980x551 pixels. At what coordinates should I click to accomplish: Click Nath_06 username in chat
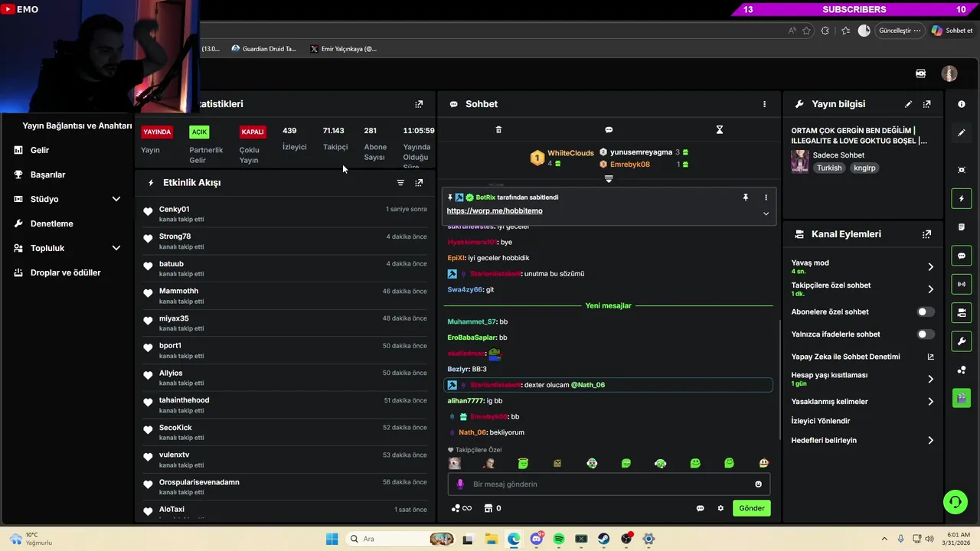472,432
